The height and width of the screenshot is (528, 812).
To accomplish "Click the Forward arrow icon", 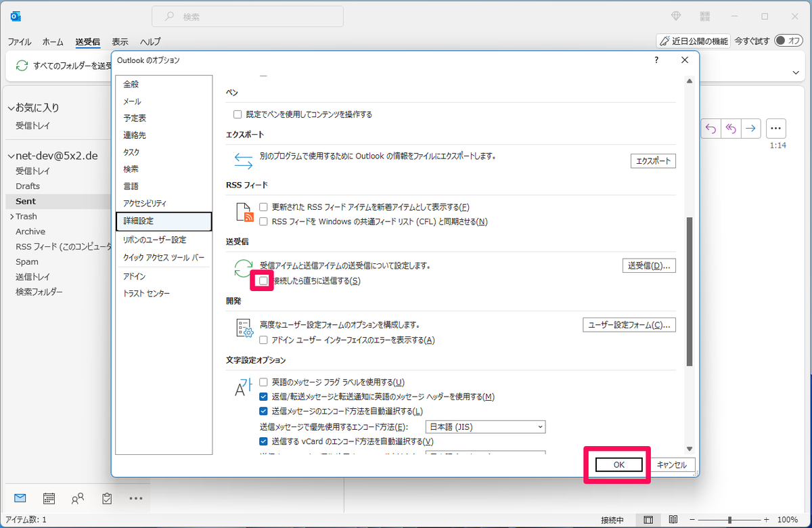I will (751, 128).
